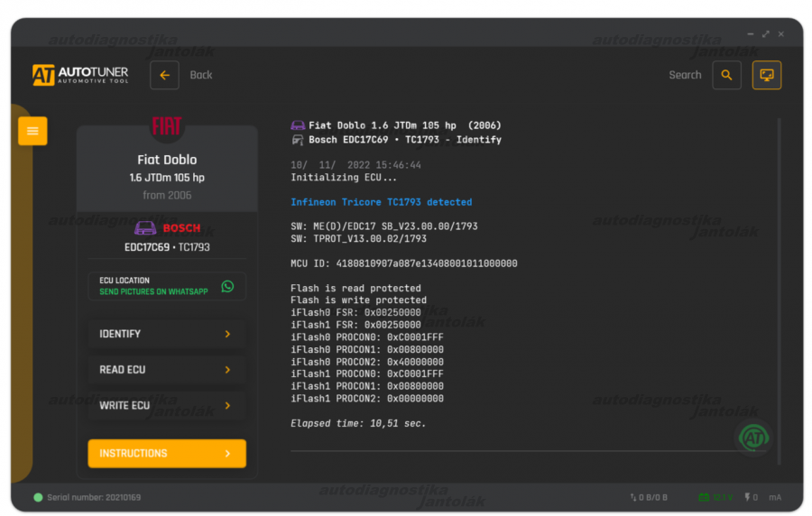Click the green connection status dot
This screenshot has height=516, width=812.
[x=38, y=497]
